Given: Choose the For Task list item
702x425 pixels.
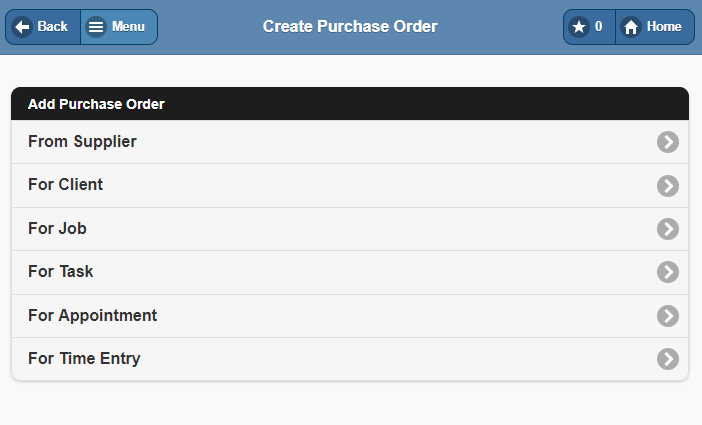Looking at the screenshot, I should coord(61,272).
